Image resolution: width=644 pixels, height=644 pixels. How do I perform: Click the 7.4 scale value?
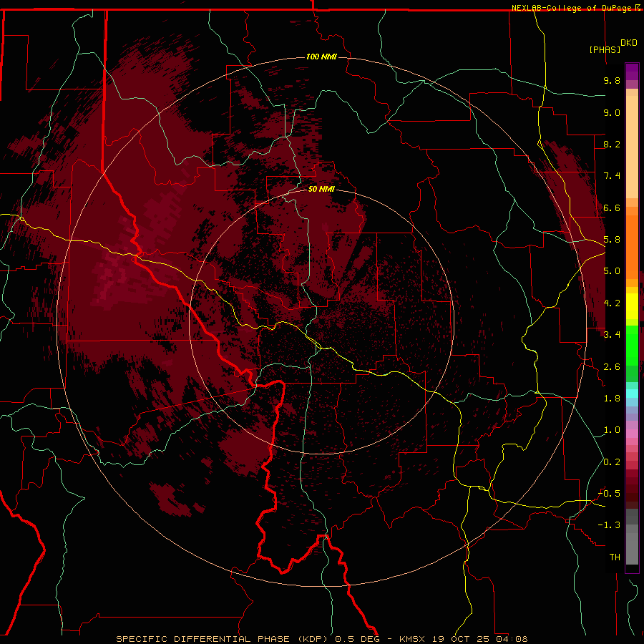coord(612,176)
